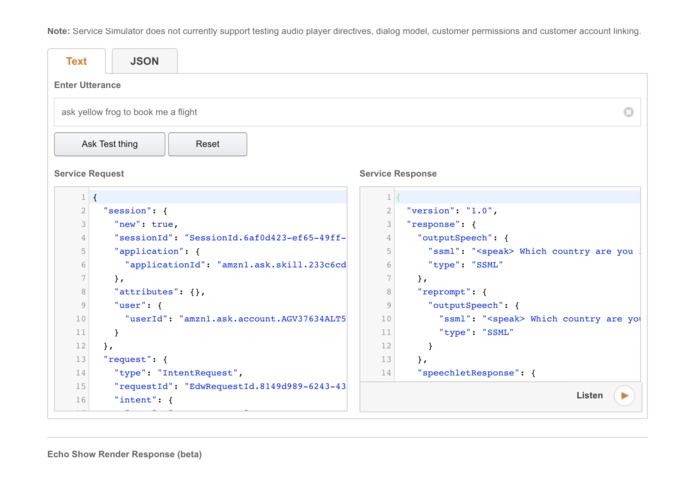Click the "ssml" line on response line 5
695x494 pixels.
pyautogui.click(x=534, y=252)
